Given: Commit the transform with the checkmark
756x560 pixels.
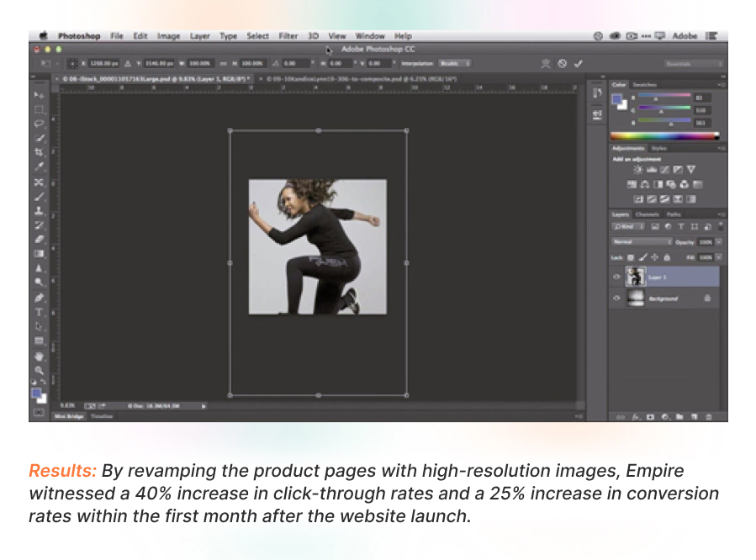Looking at the screenshot, I should point(577,63).
